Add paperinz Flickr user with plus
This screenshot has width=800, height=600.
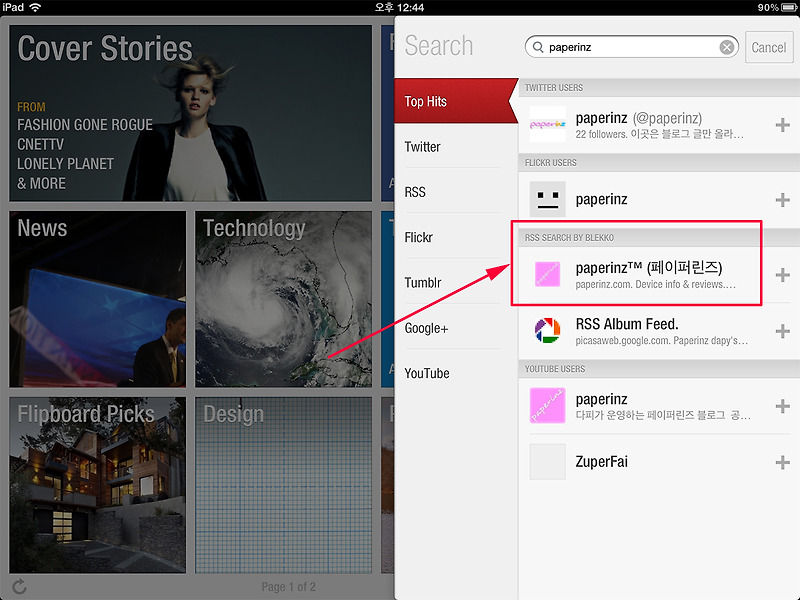[x=782, y=199]
